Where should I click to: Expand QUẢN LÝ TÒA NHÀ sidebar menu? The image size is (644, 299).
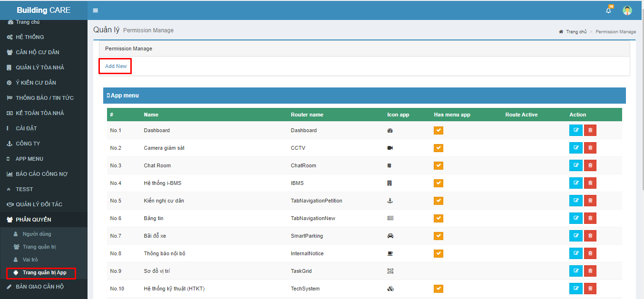click(x=44, y=68)
